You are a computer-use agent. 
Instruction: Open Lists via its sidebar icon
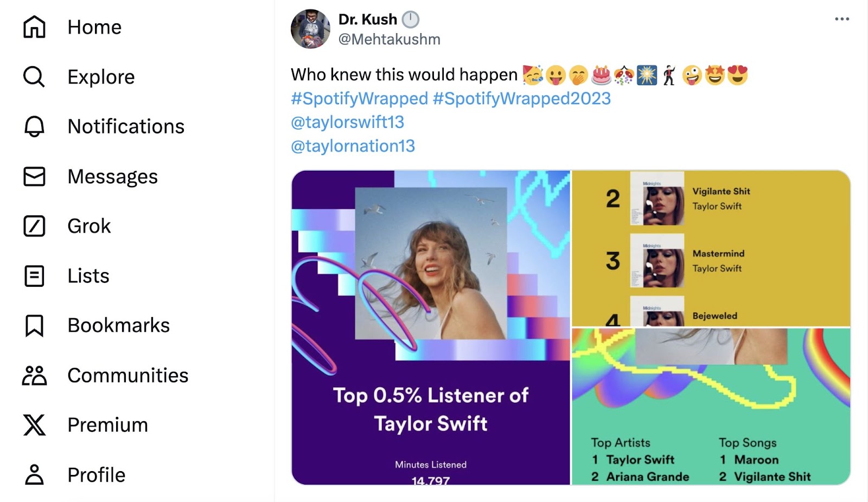pyautogui.click(x=34, y=276)
